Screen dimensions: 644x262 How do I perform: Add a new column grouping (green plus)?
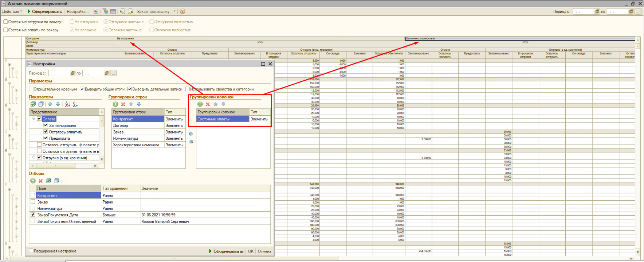[200, 104]
